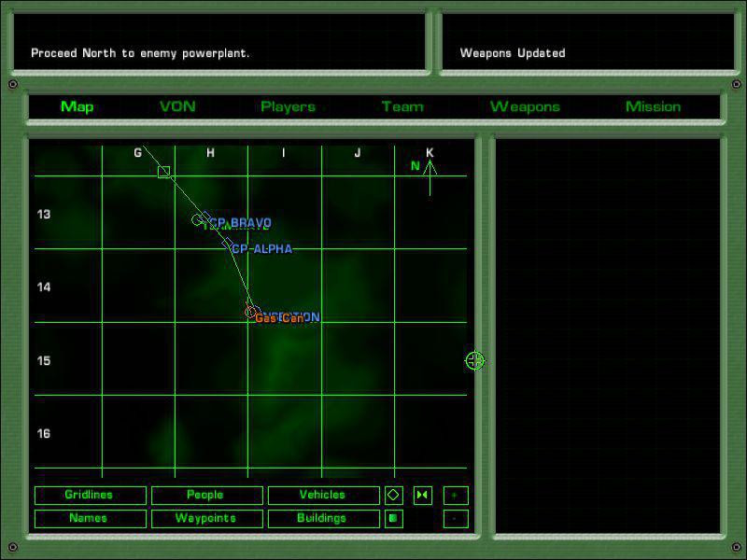Viewport: 747px width, 560px height.
Task: Toggle Waypoints visibility on map
Action: [x=205, y=518]
